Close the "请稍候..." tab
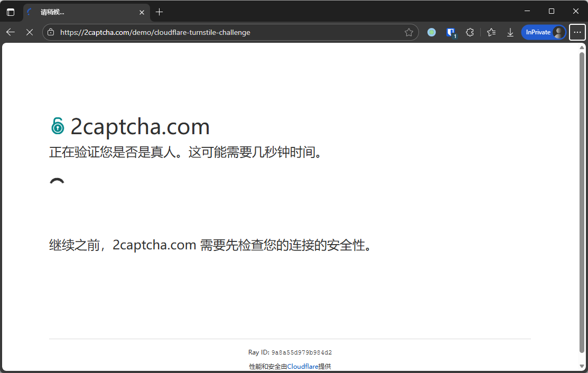588x373 pixels. click(x=142, y=12)
